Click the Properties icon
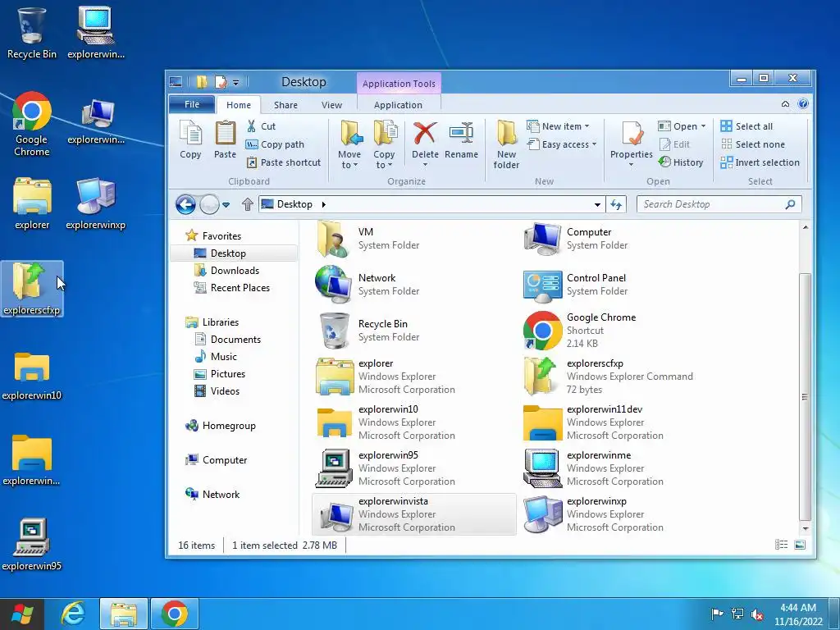Screen dimensions: 840x630 [x=632, y=135]
